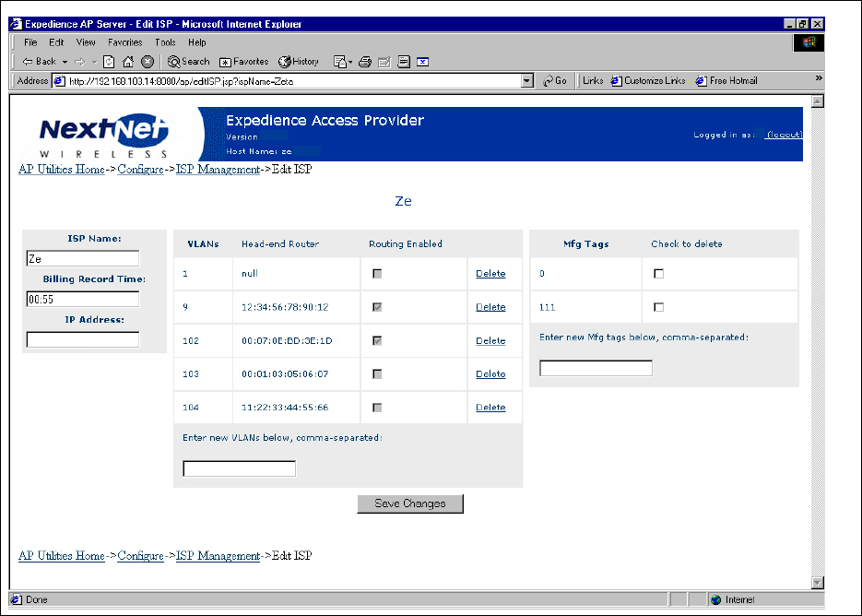Click the logout link
The height and width of the screenshot is (616, 862).
[x=785, y=135]
